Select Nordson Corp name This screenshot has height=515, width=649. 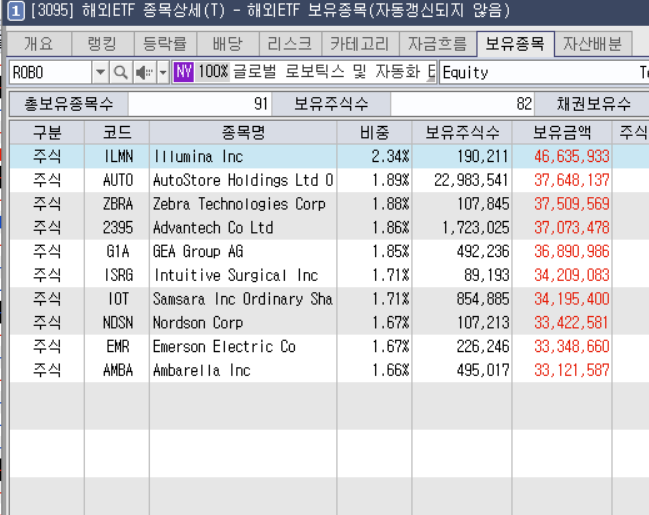198,322
